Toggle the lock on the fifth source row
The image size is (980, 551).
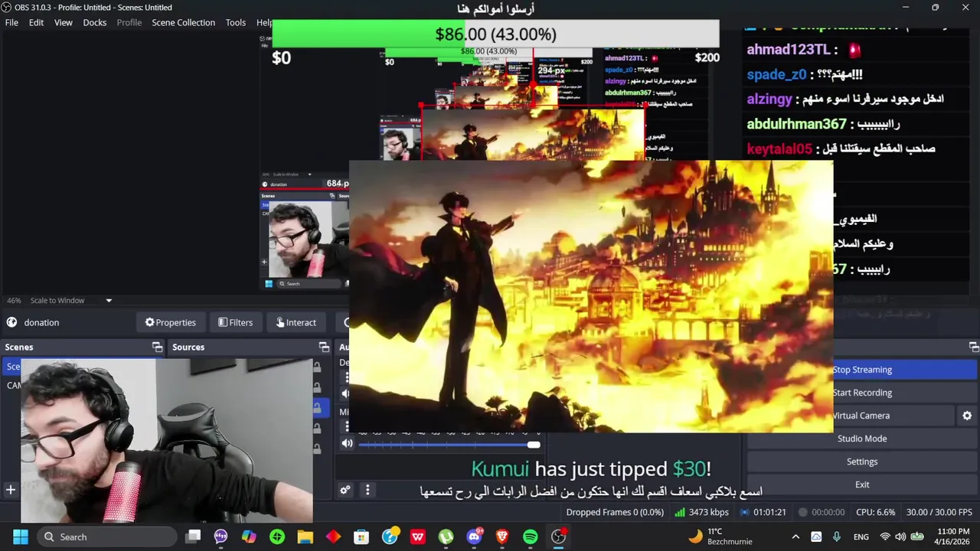tap(317, 449)
